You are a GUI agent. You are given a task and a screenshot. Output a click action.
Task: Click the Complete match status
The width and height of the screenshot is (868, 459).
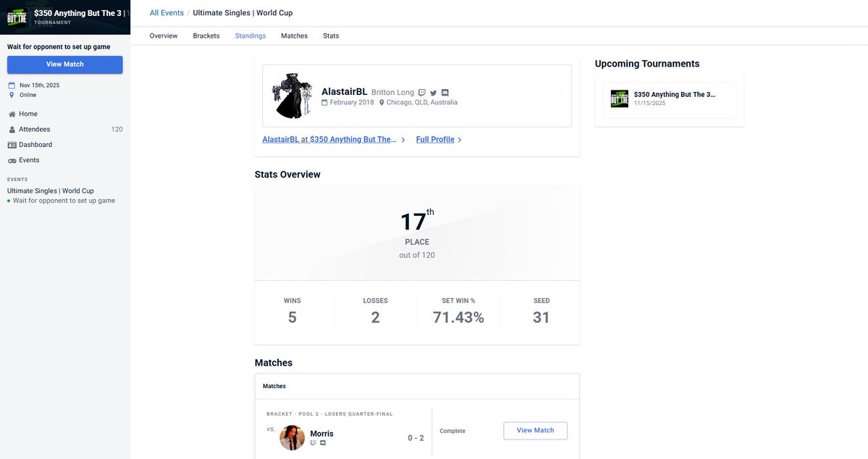[x=452, y=431]
